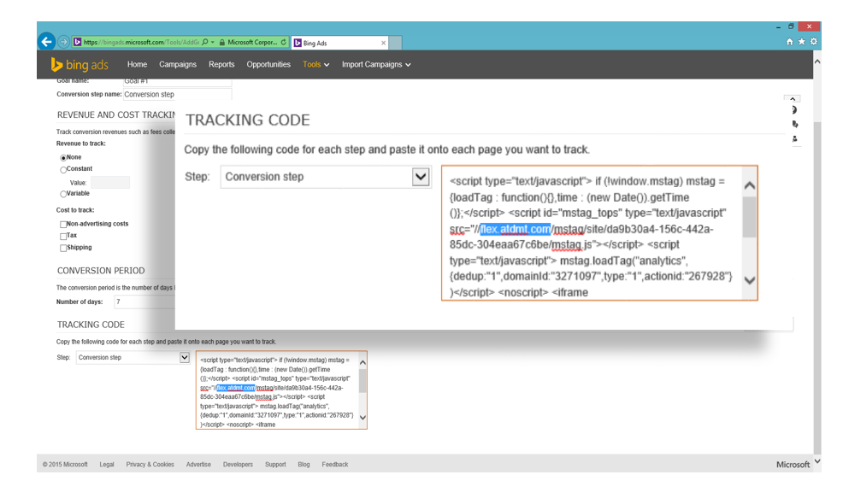Open the Campaigns menu item

tap(178, 64)
